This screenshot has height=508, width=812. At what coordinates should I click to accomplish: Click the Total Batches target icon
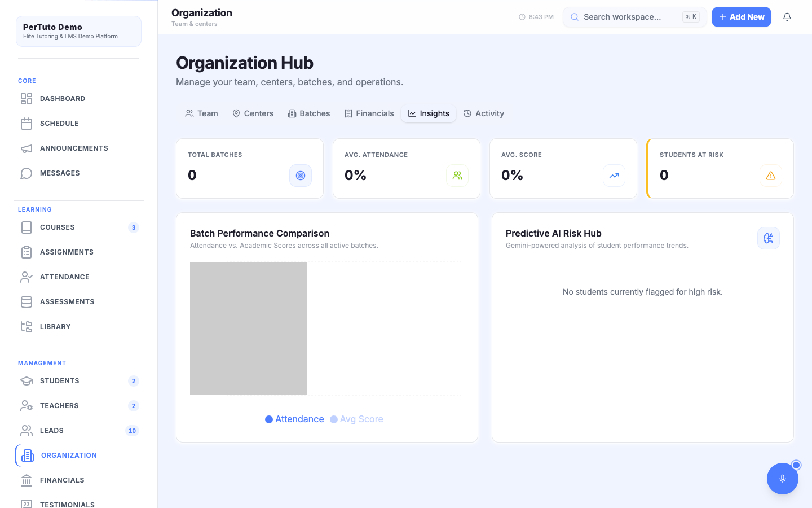pyautogui.click(x=301, y=176)
